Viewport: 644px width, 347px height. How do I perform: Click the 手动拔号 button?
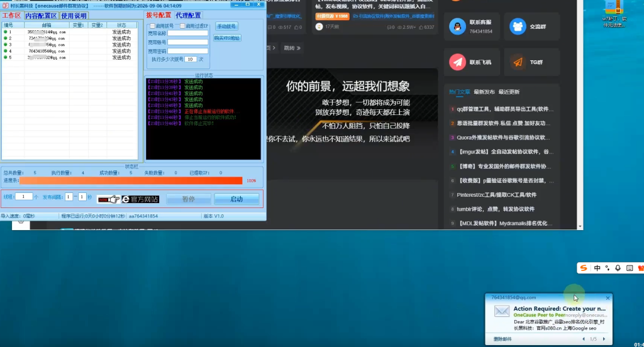(226, 26)
